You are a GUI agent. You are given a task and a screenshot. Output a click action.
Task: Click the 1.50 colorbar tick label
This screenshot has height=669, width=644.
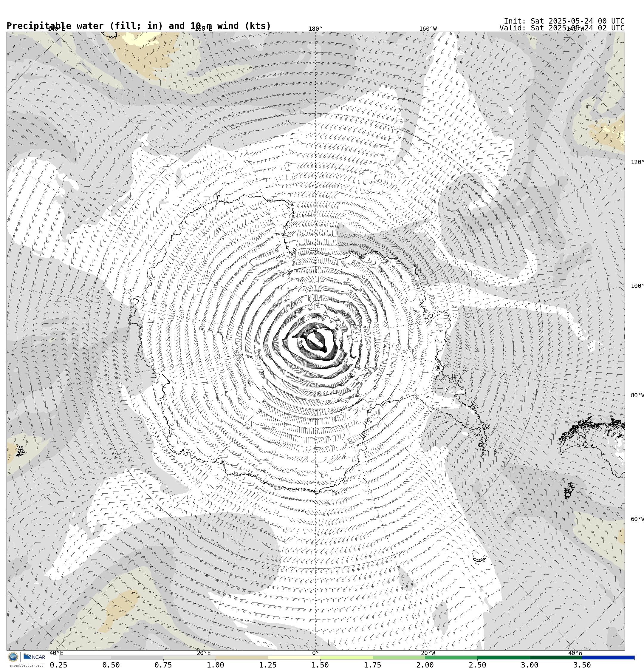click(320, 665)
